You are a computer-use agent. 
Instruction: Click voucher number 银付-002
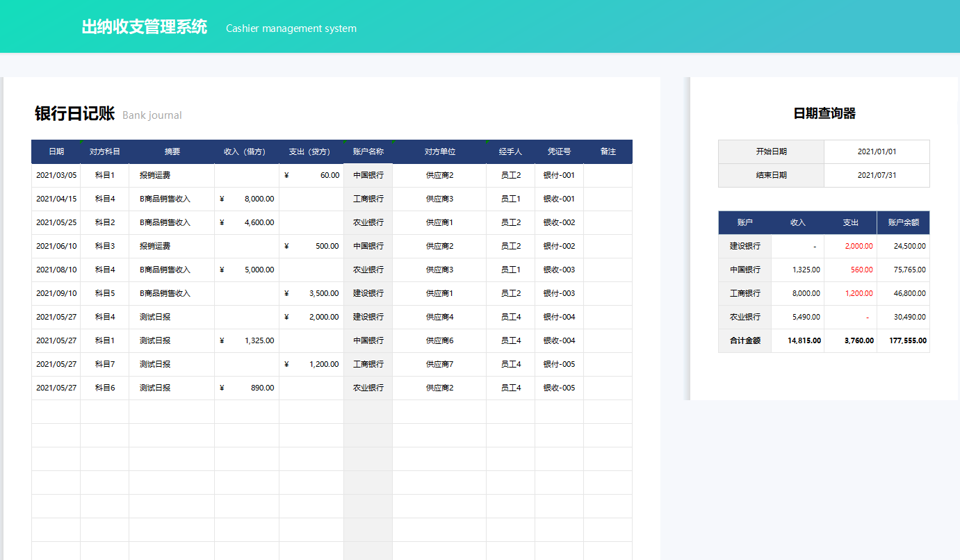(x=560, y=246)
